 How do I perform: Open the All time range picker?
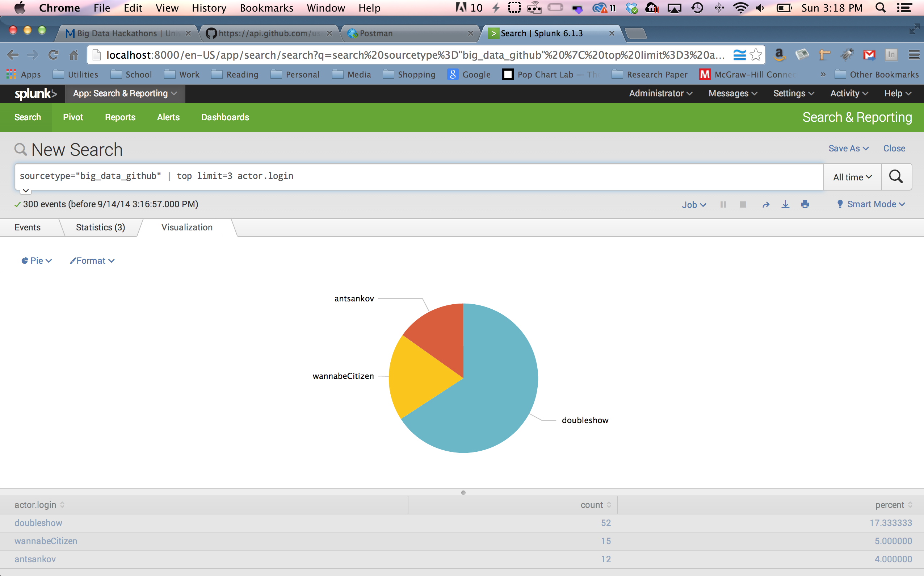[852, 177]
